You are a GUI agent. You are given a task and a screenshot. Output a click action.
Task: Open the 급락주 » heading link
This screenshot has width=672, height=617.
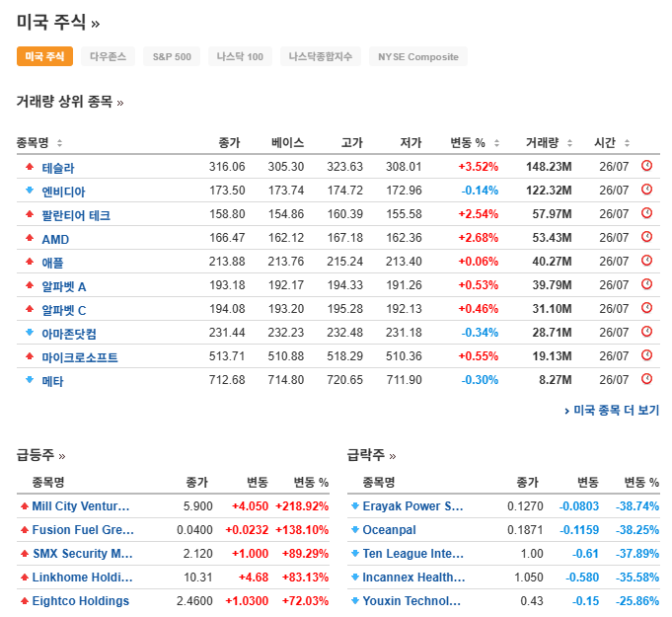[372, 455]
